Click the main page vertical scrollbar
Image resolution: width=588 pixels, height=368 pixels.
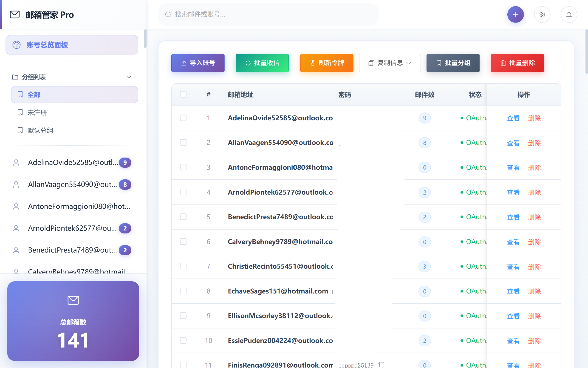click(x=586, y=52)
